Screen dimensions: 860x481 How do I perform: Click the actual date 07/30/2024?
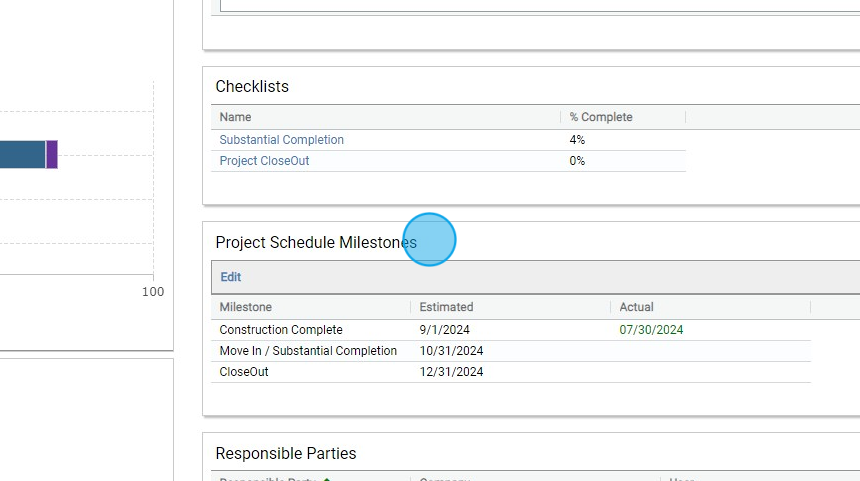click(651, 330)
